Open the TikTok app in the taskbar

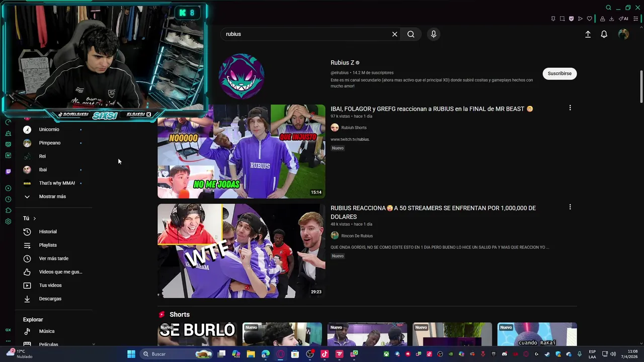325,354
